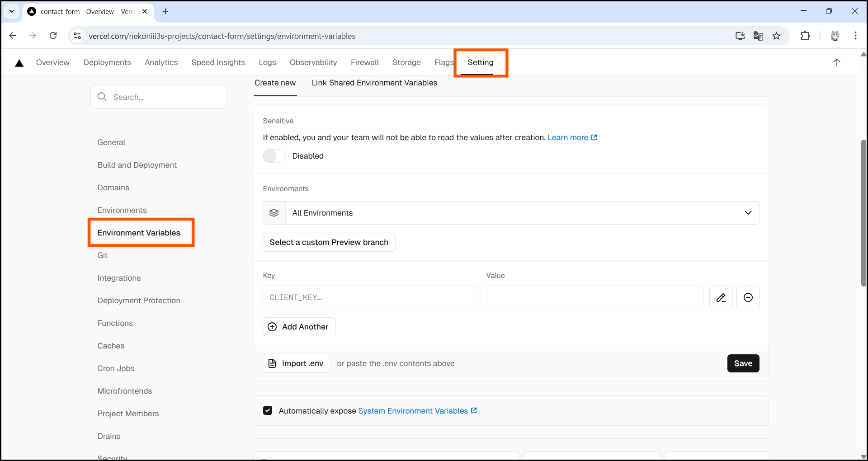Screen dimensions: 868x461
Task: Click the browser address bar URL
Action: tap(222, 36)
